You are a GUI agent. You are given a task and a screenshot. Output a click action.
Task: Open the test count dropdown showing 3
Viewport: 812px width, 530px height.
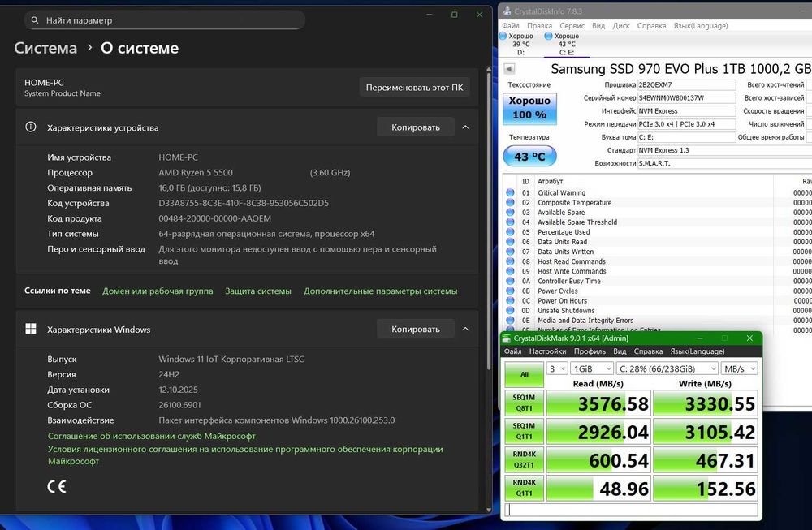point(557,368)
